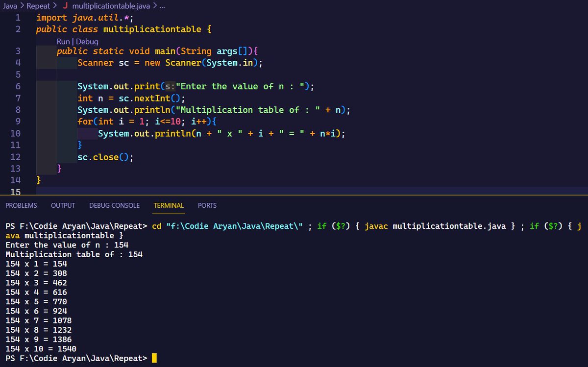Click 'public class multiplicationtable {' declaration

[x=123, y=29]
